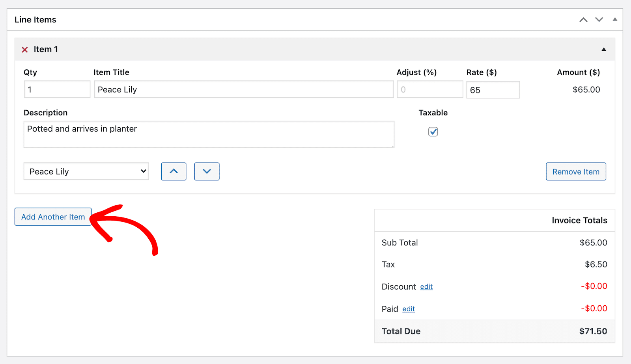Click the Discount value -$0.00
The image size is (631, 364).
click(x=594, y=286)
